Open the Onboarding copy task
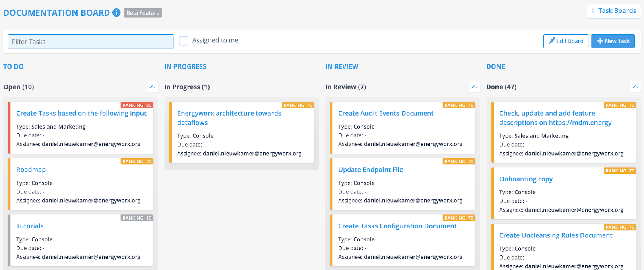644x270 pixels. (526, 179)
